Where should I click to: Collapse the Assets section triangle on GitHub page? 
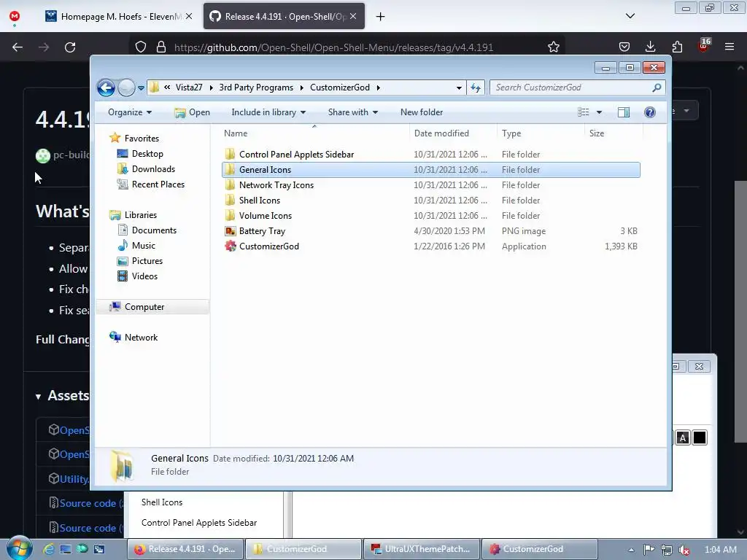pyautogui.click(x=38, y=396)
